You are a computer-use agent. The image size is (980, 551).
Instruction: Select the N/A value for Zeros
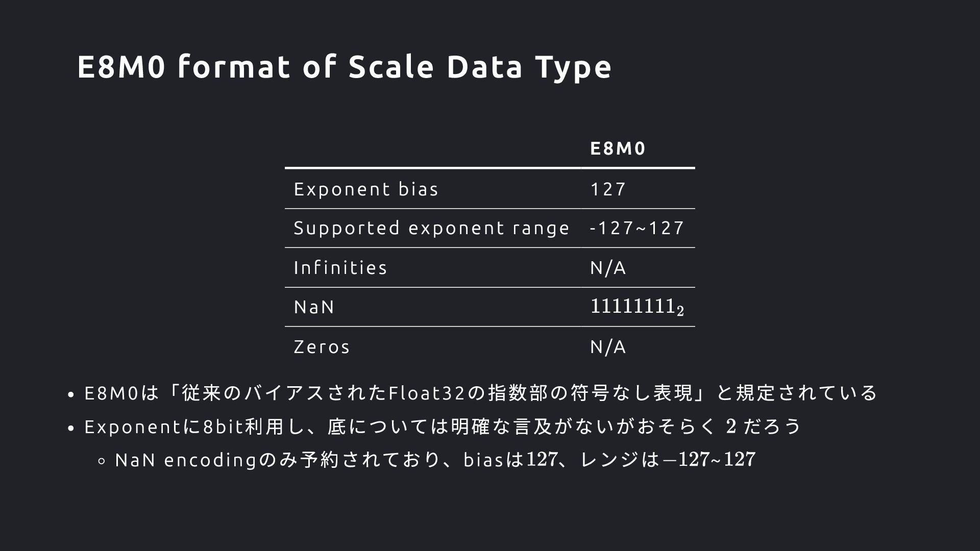coord(608,347)
